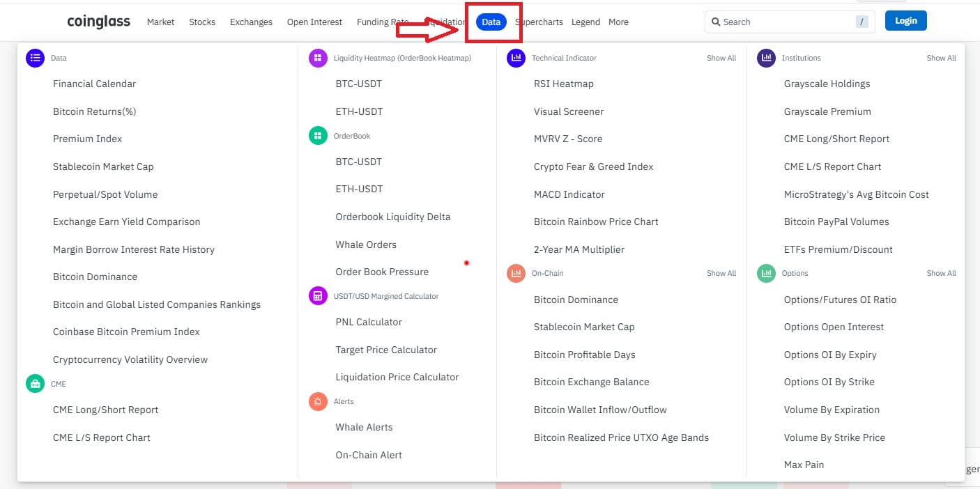This screenshot has width=980, height=489.
Task: Open Visual Screener
Action: click(x=569, y=111)
